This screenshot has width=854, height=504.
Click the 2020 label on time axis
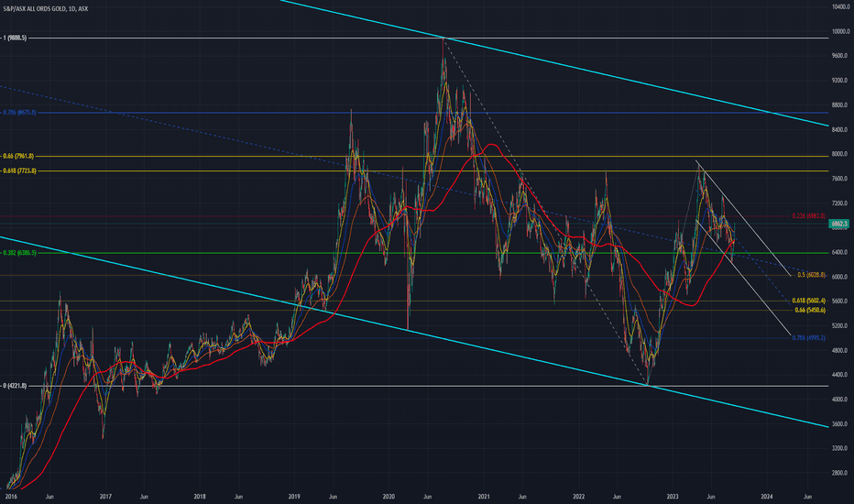389,497
